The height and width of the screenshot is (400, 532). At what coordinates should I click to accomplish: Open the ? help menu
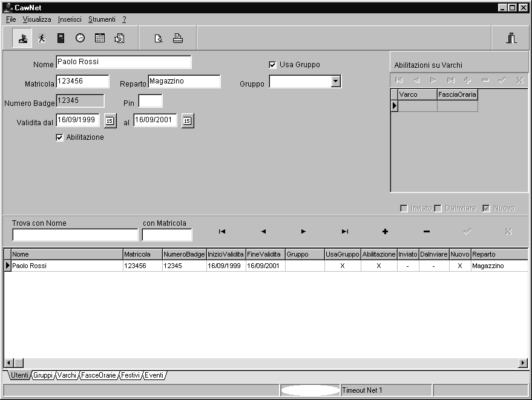click(124, 19)
